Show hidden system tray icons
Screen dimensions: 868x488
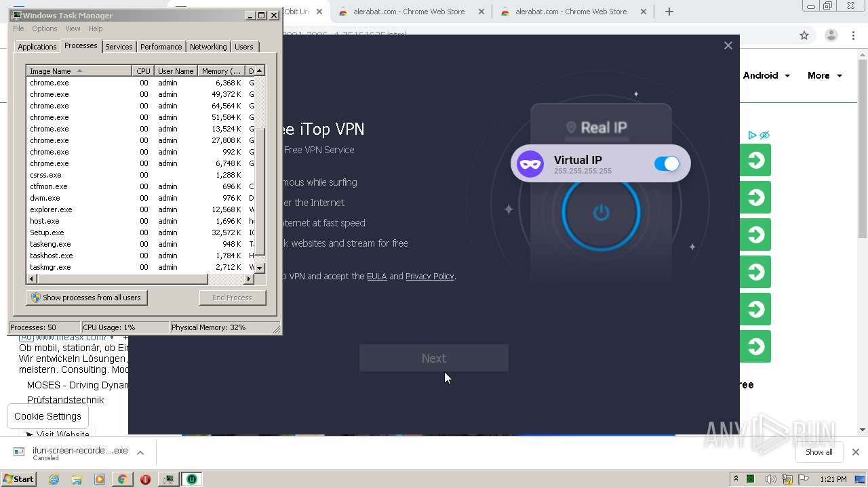click(x=736, y=479)
